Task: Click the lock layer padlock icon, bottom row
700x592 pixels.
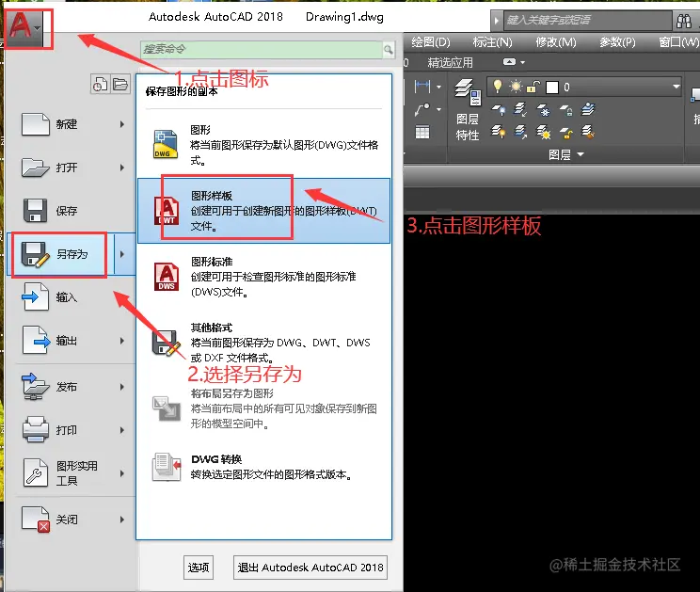Action: point(566,133)
